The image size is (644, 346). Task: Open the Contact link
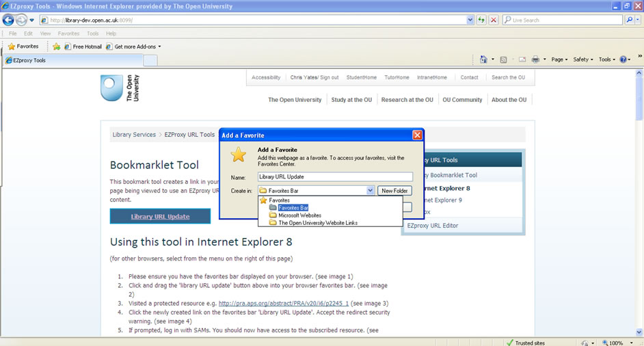(x=469, y=77)
